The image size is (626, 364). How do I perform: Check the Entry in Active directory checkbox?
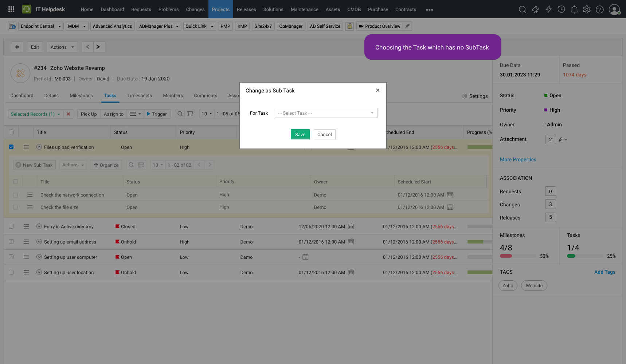coord(11,226)
